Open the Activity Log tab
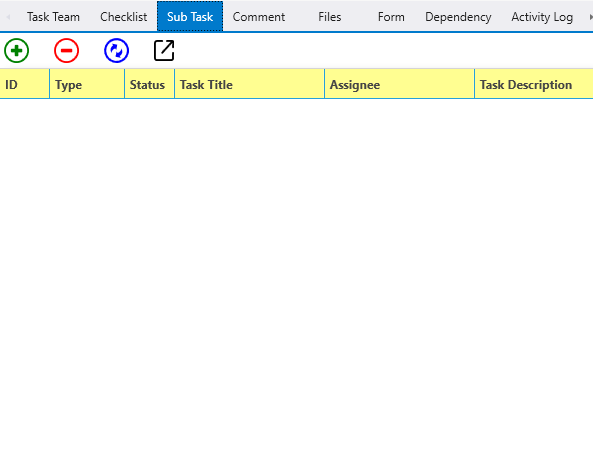Image resolution: width=593 pixels, height=474 pixels. pyautogui.click(x=542, y=17)
